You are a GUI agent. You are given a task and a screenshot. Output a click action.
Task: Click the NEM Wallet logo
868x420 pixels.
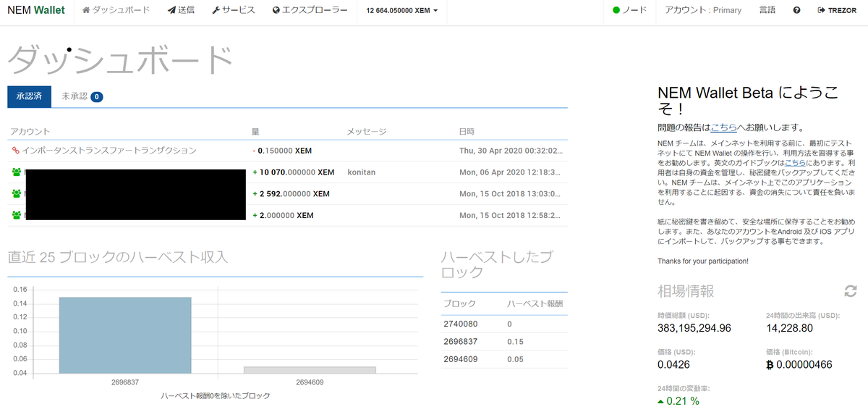click(36, 11)
